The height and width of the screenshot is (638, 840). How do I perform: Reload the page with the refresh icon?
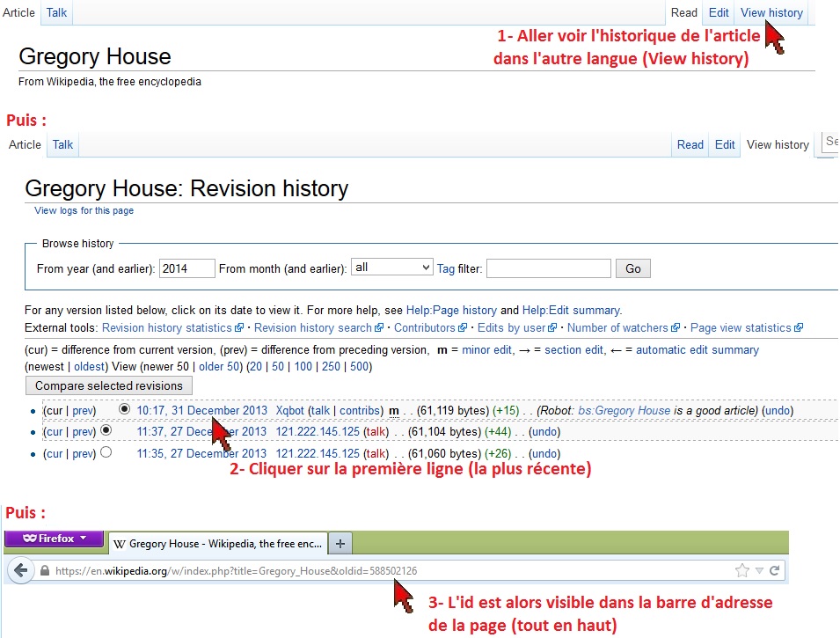pos(775,570)
